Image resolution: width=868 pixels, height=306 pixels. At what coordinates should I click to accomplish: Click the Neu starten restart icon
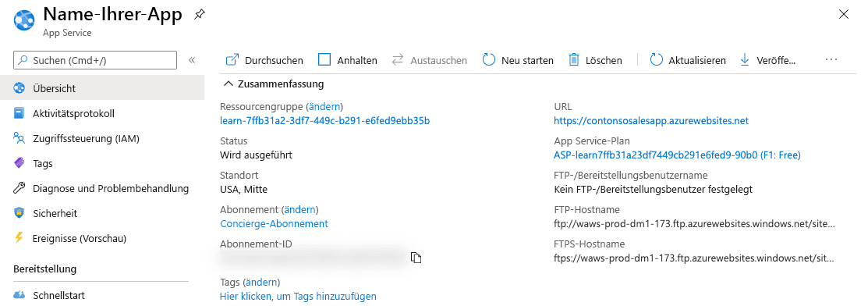(x=489, y=60)
